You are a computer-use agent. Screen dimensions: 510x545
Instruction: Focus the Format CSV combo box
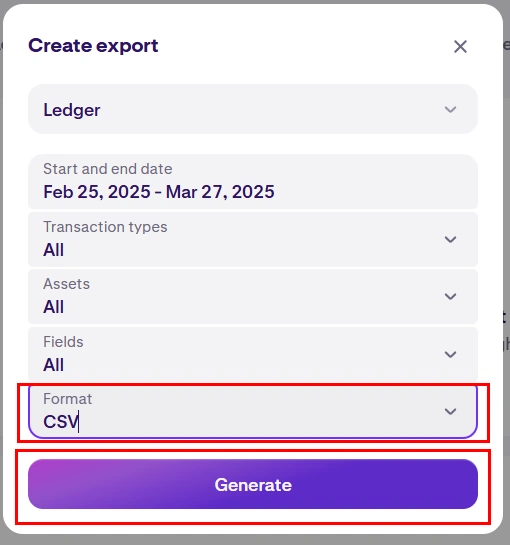pos(253,412)
